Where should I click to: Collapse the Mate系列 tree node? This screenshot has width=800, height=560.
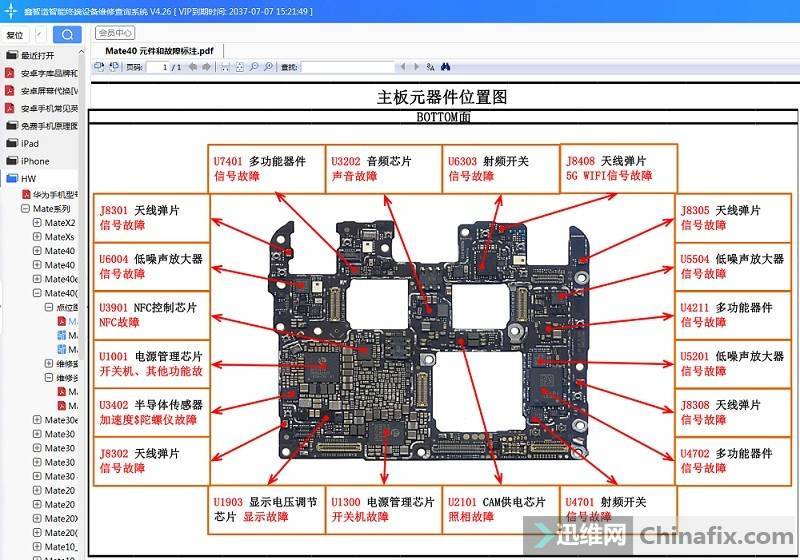coord(25,208)
